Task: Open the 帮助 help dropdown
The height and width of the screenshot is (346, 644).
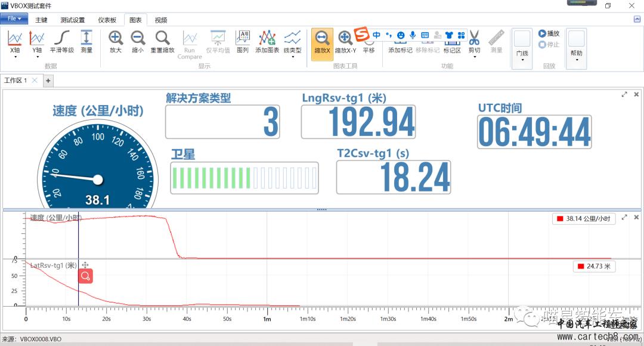Action: tap(577, 49)
